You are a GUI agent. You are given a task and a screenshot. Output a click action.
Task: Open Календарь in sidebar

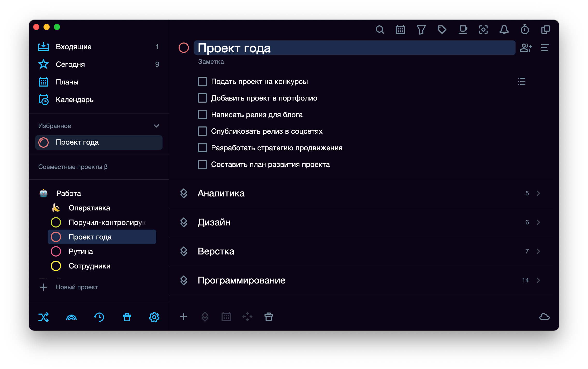tap(99, 100)
